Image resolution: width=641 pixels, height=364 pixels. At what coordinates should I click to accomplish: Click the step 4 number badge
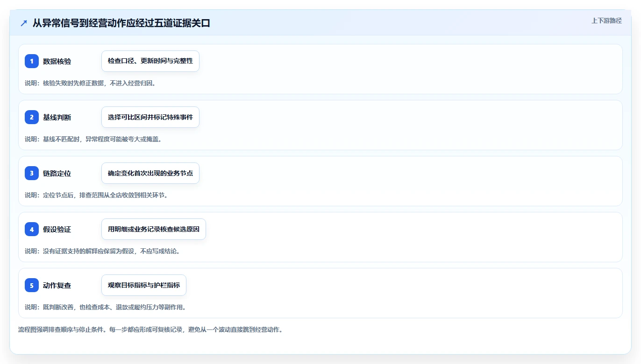coord(32,229)
